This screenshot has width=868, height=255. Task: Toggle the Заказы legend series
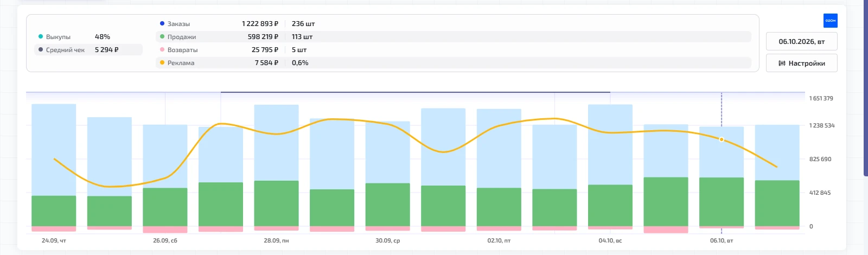point(453,24)
